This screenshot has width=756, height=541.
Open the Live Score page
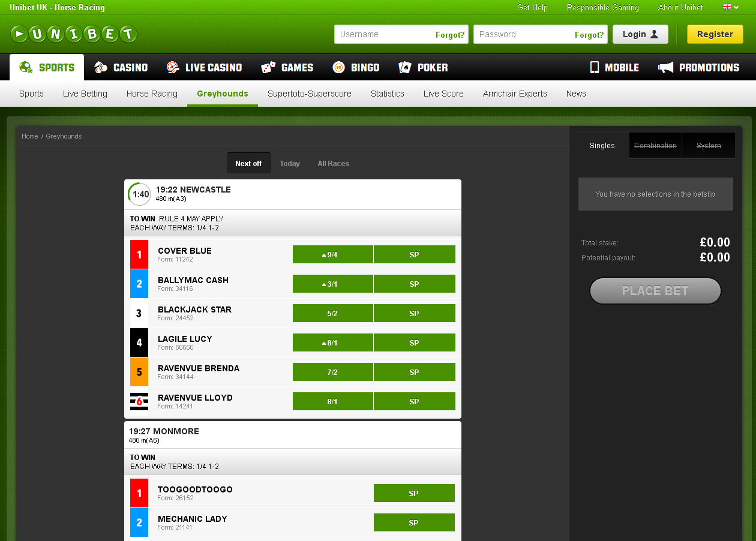click(x=443, y=94)
